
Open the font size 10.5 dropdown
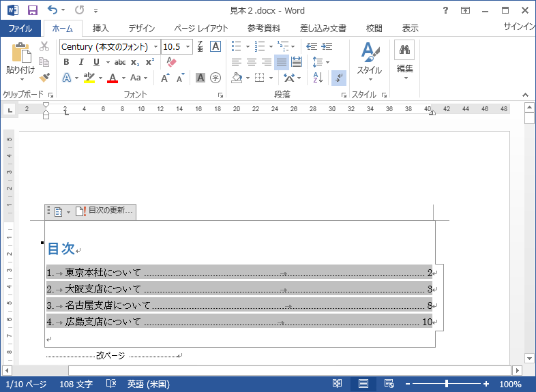coord(188,46)
